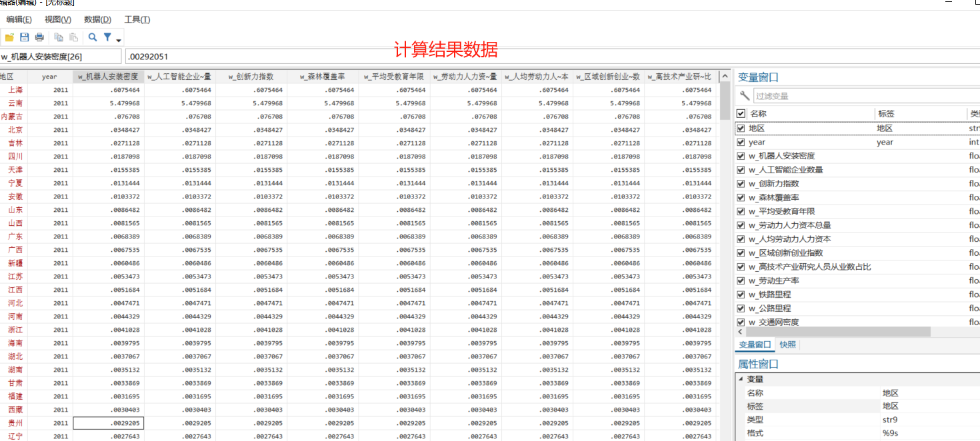Click the Find magnifier icon
The width and height of the screenshot is (980, 441).
pos(93,37)
